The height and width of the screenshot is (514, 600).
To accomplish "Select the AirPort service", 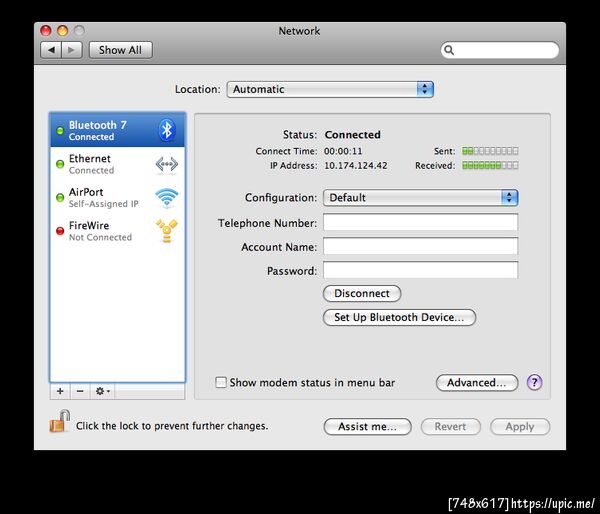I will [117, 197].
